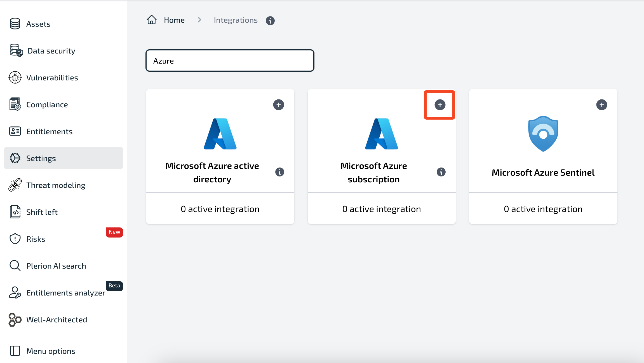Toggle Menu options in sidebar
644x363 pixels.
coord(64,351)
